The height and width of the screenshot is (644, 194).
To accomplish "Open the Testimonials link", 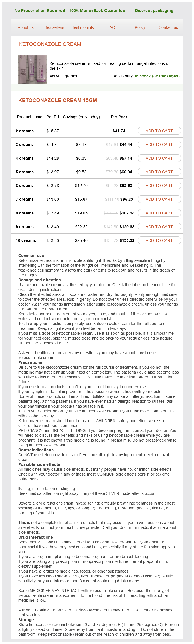I will coord(83,28).
